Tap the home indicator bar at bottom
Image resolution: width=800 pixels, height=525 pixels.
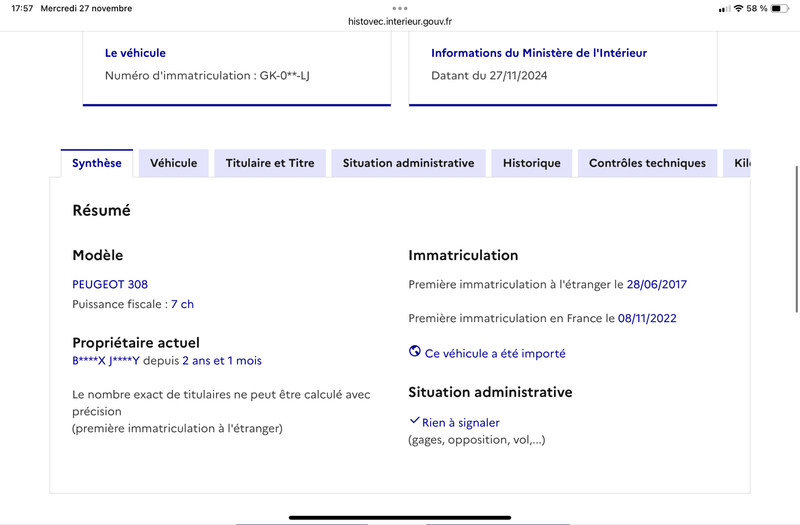[400, 517]
